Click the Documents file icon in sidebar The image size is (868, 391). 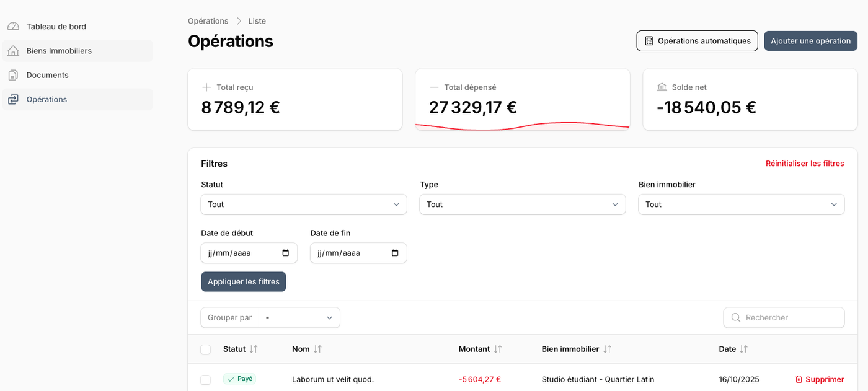click(13, 75)
